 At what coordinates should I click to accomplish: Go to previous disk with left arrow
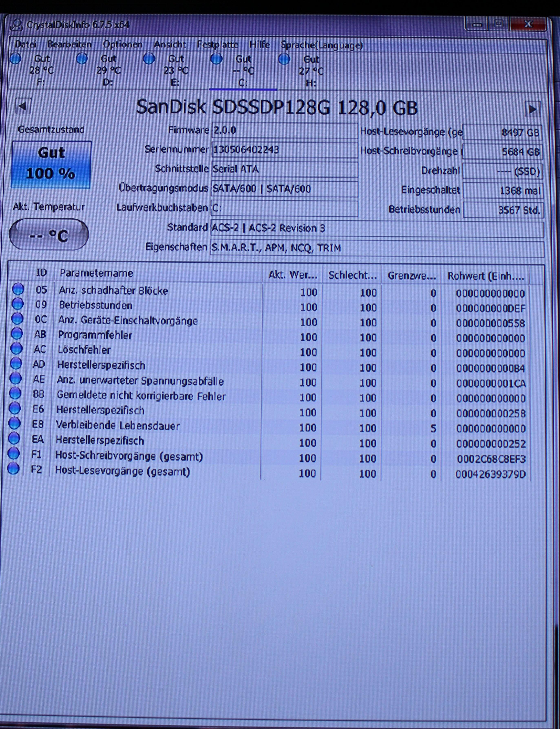[x=23, y=106]
